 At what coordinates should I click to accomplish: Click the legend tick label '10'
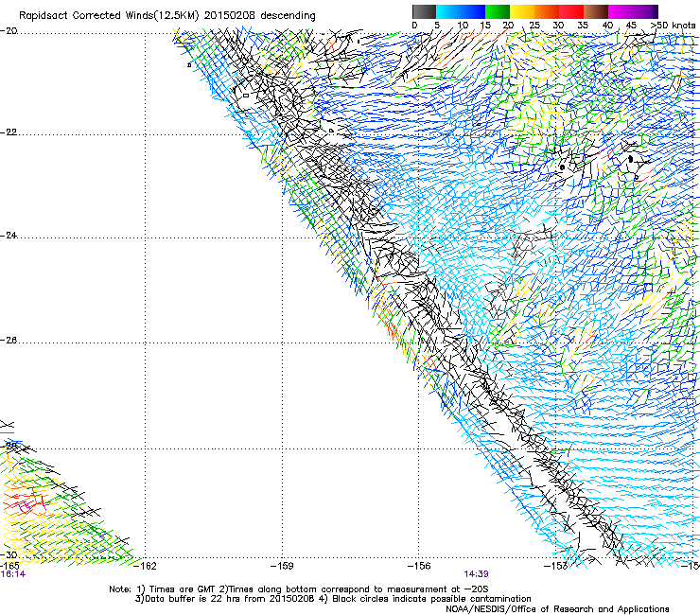(463, 26)
